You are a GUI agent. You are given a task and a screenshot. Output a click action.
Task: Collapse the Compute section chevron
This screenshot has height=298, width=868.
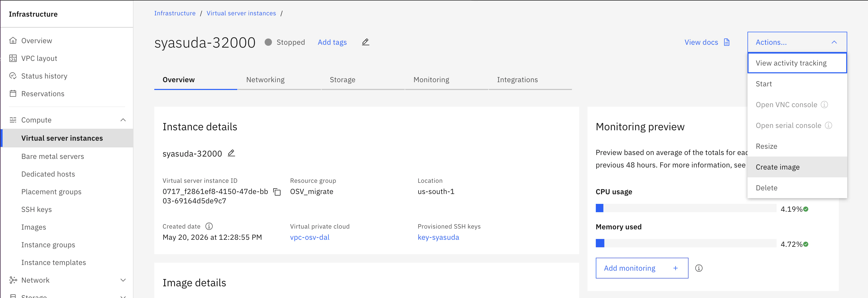click(123, 120)
